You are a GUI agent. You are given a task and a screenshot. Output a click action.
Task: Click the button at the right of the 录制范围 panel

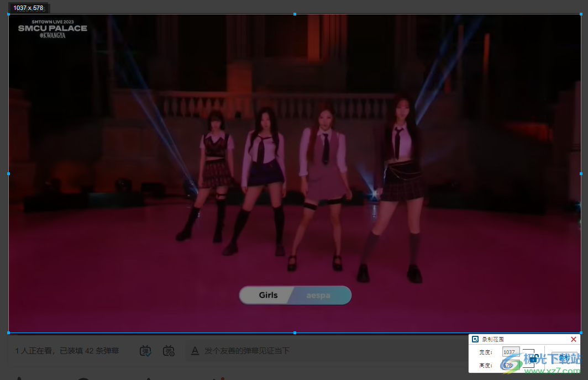tap(564, 358)
